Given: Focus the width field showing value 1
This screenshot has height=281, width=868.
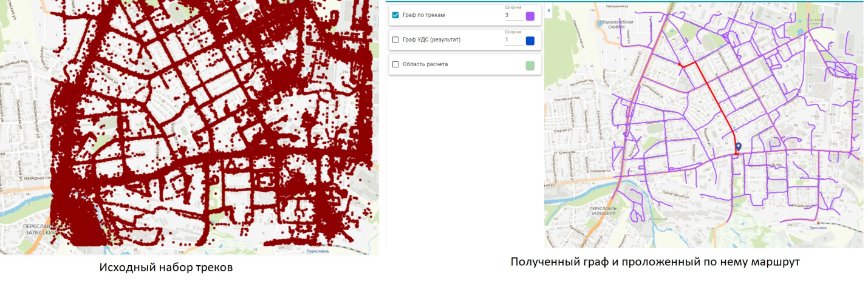Looking at the screenshot, I should (x=513, y=41).
